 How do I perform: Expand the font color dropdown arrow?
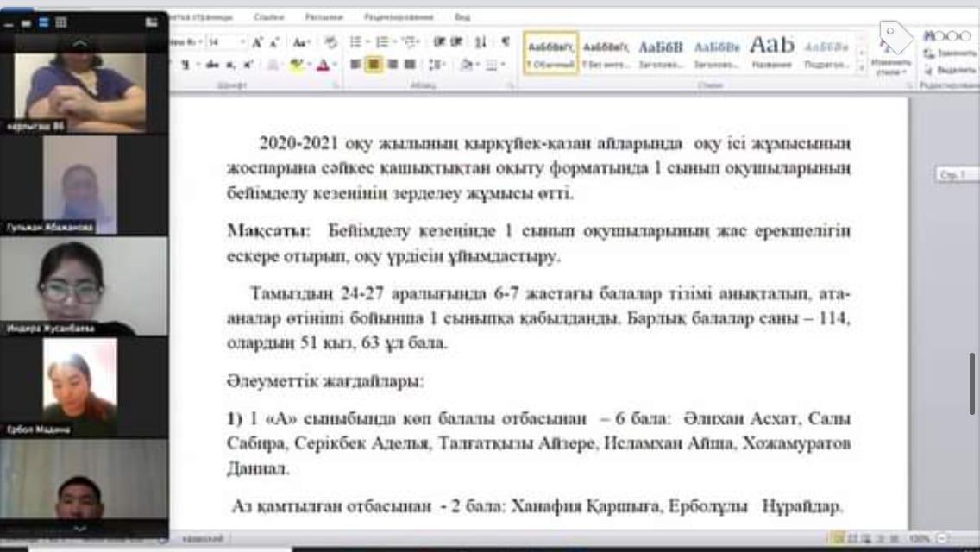tap(335, 64)
